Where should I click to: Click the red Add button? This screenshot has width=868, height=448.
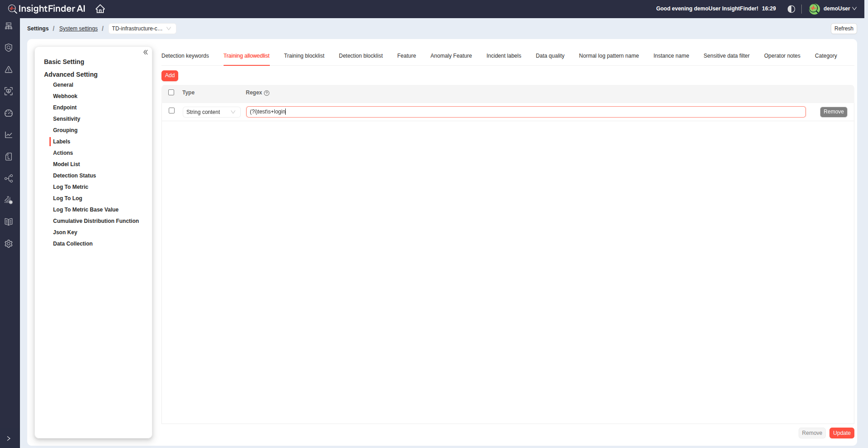pyautogui.click(x=170, y=76)
